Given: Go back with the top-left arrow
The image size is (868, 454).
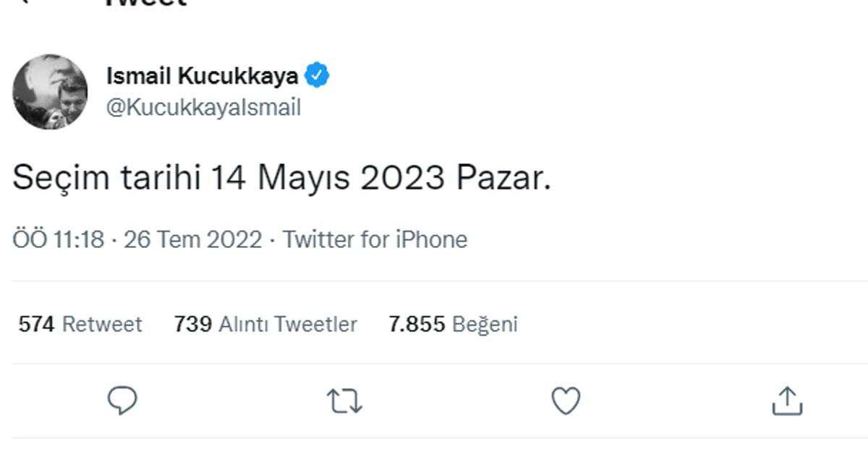Looking at the screenshot, I should coord(26,2).
